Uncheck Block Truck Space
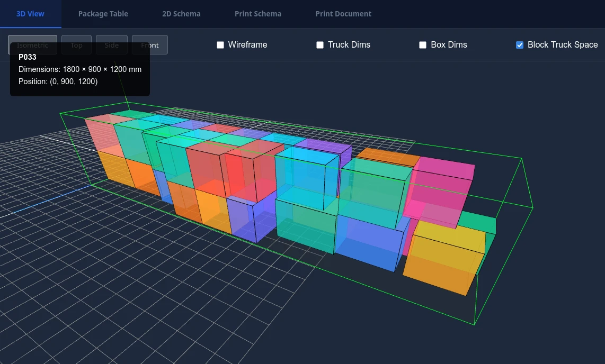The image size is (605, 364). (x=520, y=45)
